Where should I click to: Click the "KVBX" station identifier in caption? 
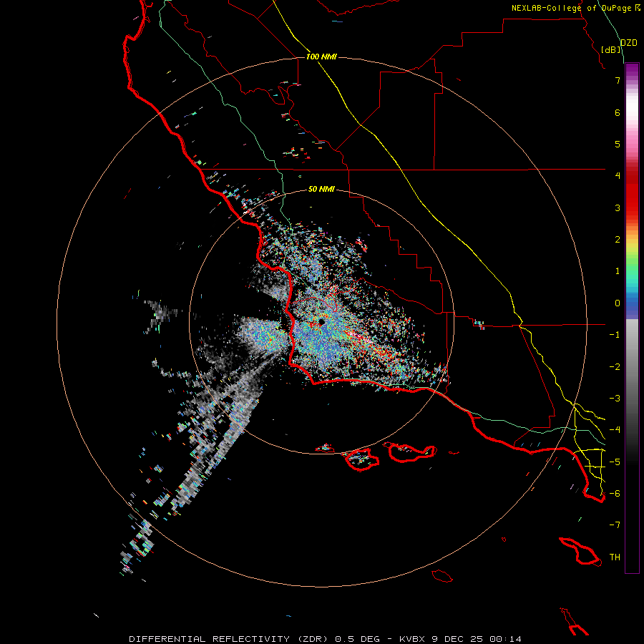click(x=413, y=639)
